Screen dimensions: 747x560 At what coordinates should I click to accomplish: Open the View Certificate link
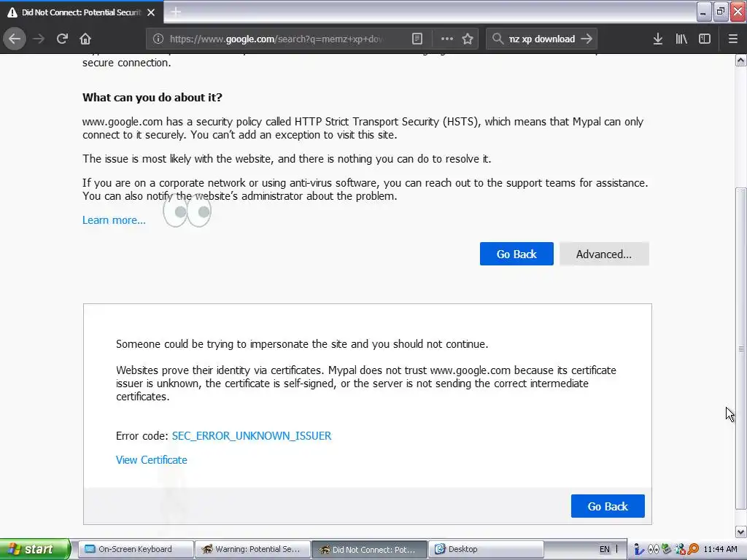pyautogui.click(x=152, y=460)
